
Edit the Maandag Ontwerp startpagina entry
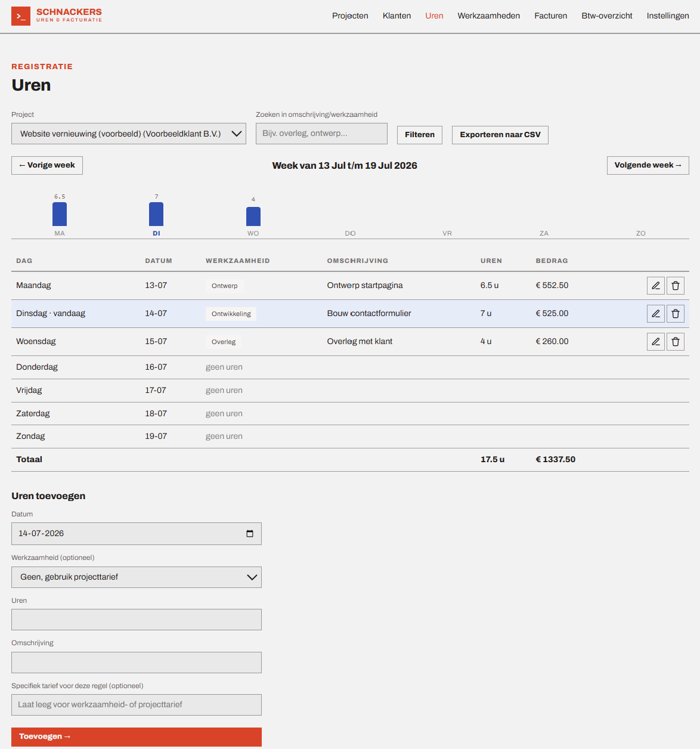(x=656, y=286)
